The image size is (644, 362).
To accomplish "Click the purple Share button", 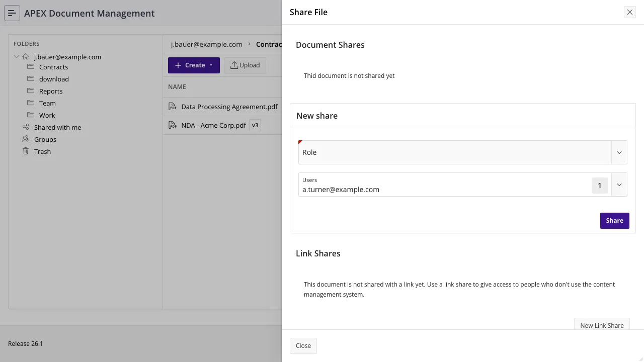I will (614, 221).
